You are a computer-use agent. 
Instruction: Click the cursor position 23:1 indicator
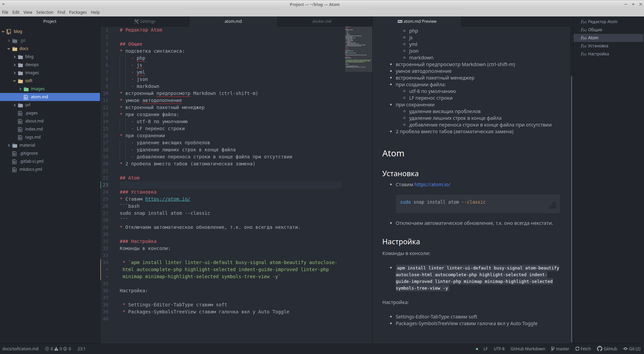tap(82, 349)
